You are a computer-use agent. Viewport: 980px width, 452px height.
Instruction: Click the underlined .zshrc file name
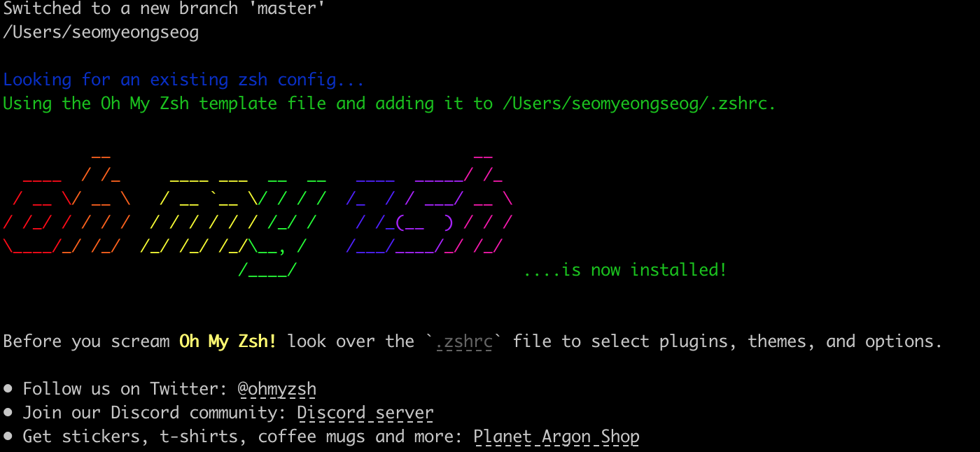pyautogui.click(x=464, y=341)
